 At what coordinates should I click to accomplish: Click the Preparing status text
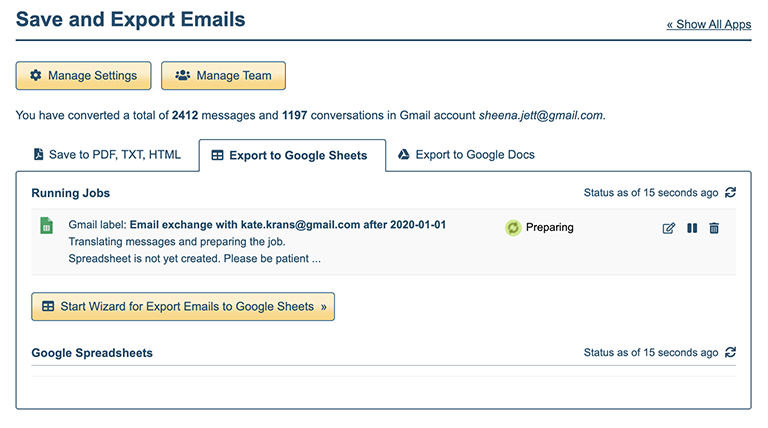550,227
